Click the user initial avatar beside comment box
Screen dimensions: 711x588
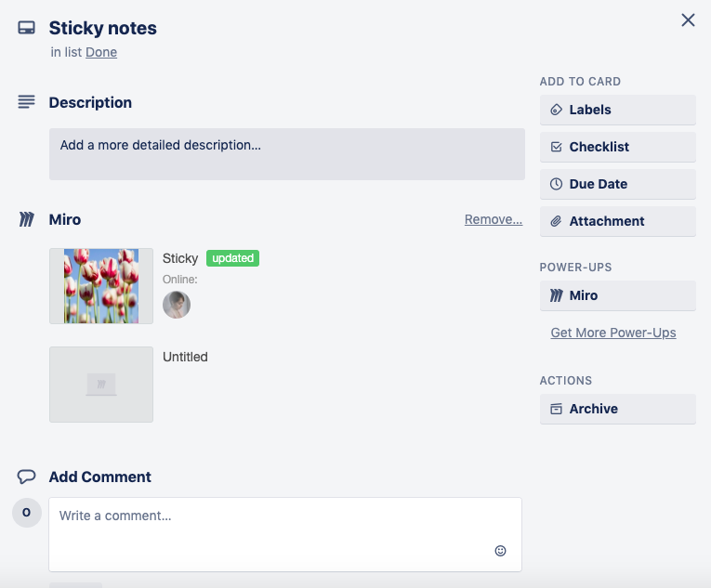pyautogui.click(x=26, y=513)
